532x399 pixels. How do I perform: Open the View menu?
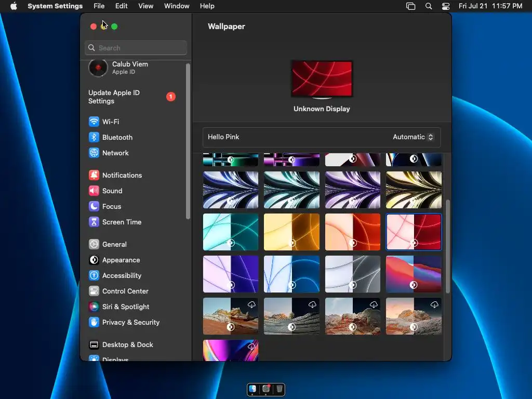[145, 6]
